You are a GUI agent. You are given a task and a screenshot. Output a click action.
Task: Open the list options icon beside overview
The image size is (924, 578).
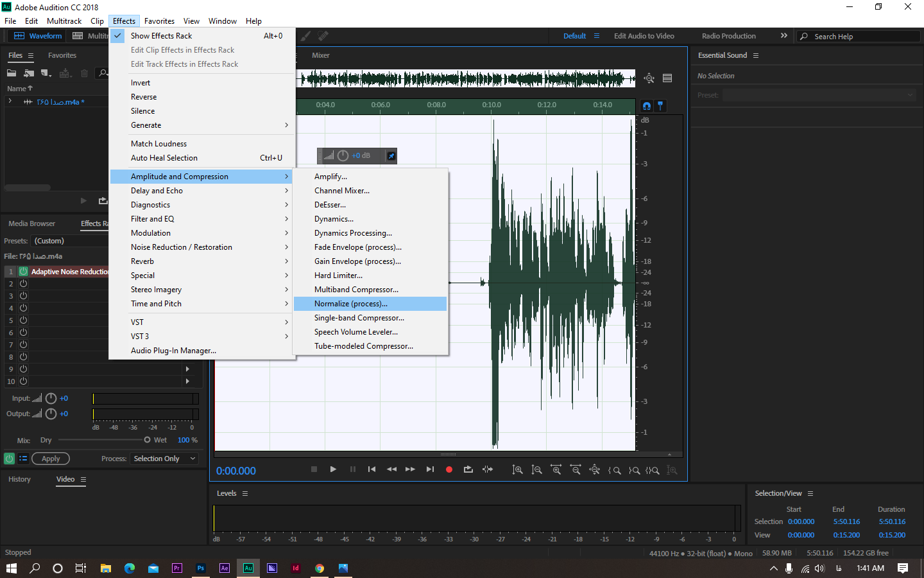coord(667,78)
